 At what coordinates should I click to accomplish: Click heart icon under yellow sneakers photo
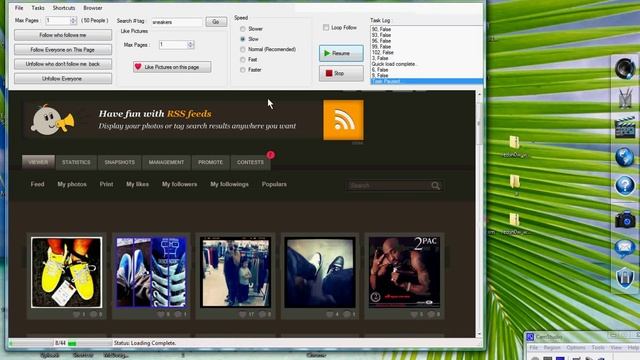[x=76, y=314]
